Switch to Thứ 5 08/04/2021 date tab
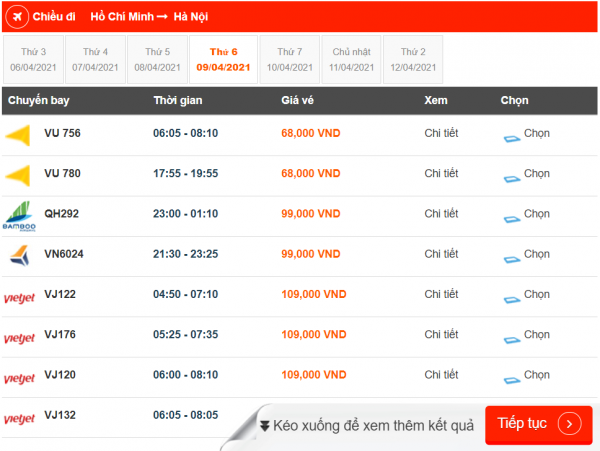Image resolution: width=600 pixels, height=451 pixels. point(157,59)
